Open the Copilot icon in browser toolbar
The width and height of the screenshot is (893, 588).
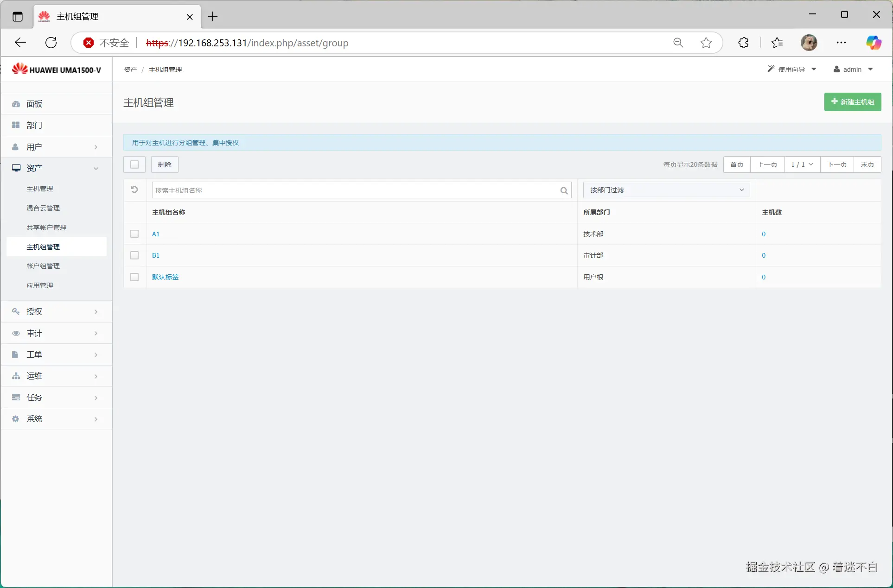(x=874, y=43)
